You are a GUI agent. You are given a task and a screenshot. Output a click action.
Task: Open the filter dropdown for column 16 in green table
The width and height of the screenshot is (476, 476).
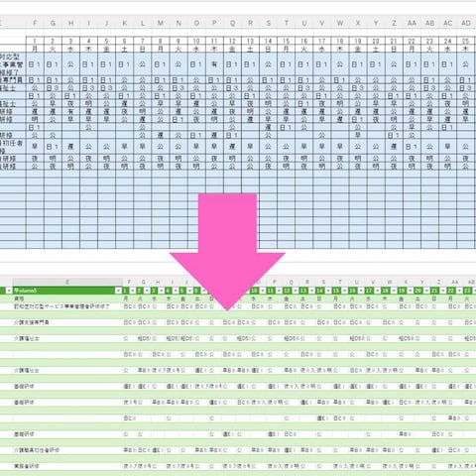(361, 291)
